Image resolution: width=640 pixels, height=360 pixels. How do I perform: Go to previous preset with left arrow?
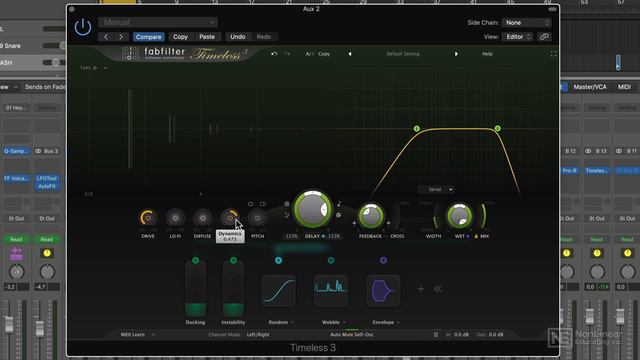106,37
